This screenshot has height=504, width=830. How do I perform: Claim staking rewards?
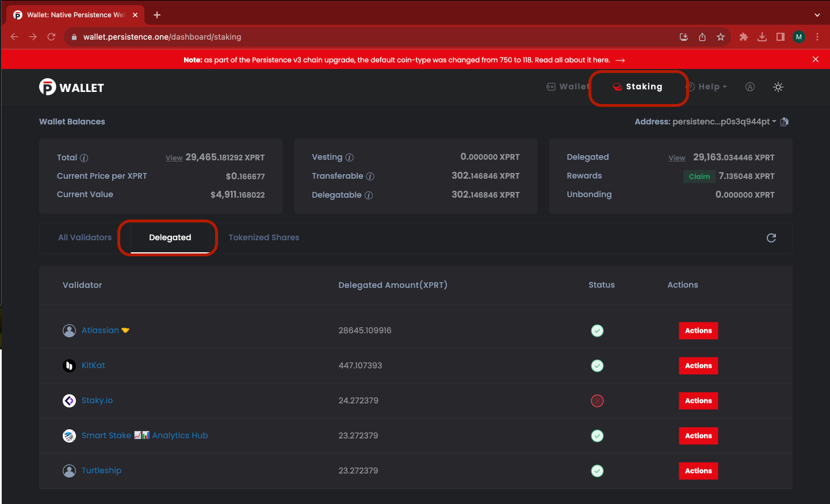[699, 176]
